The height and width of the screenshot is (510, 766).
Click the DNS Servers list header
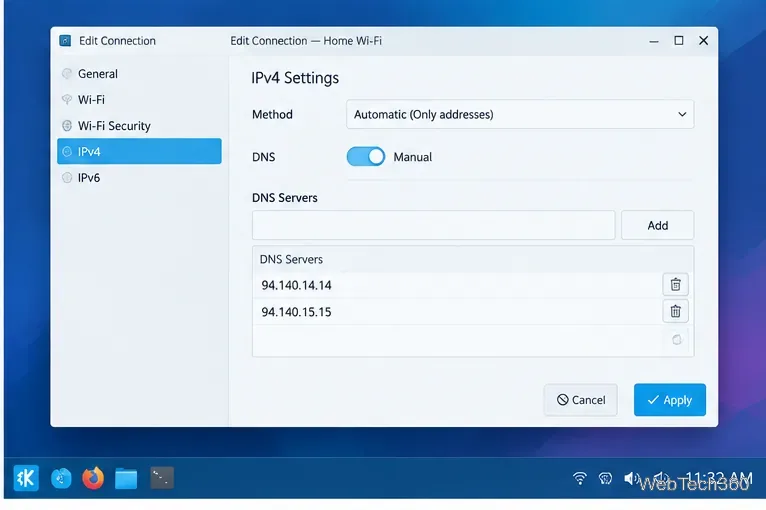tap(473, 259)
